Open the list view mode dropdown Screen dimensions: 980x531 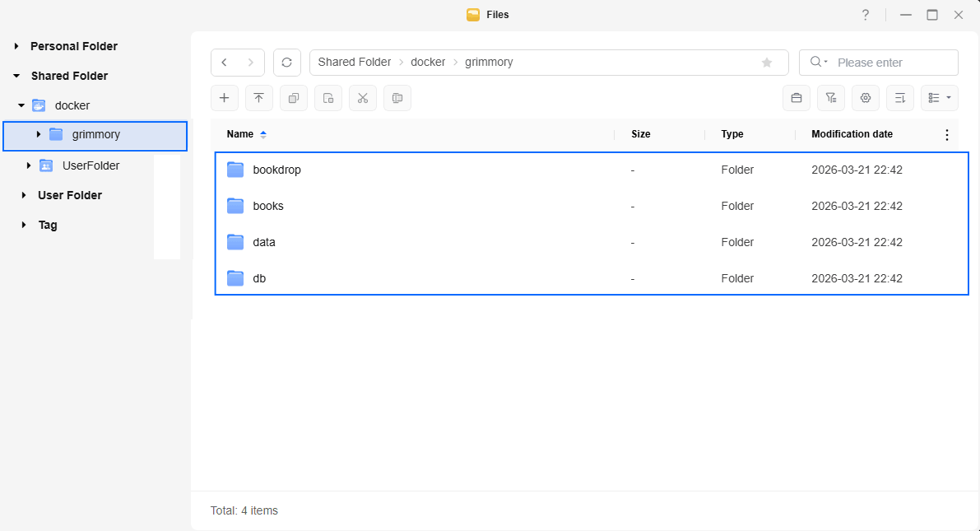[x=939, y=98]
